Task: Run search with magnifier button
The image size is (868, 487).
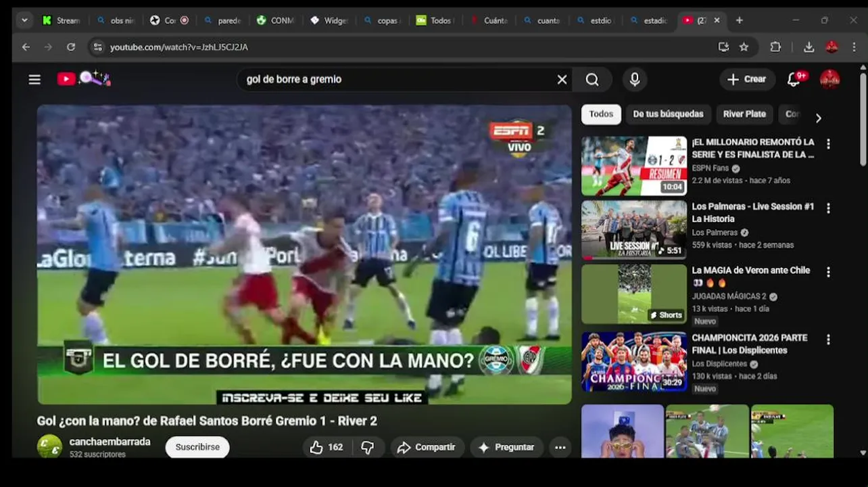Action: pyautogui.click(x=592, y=80)
